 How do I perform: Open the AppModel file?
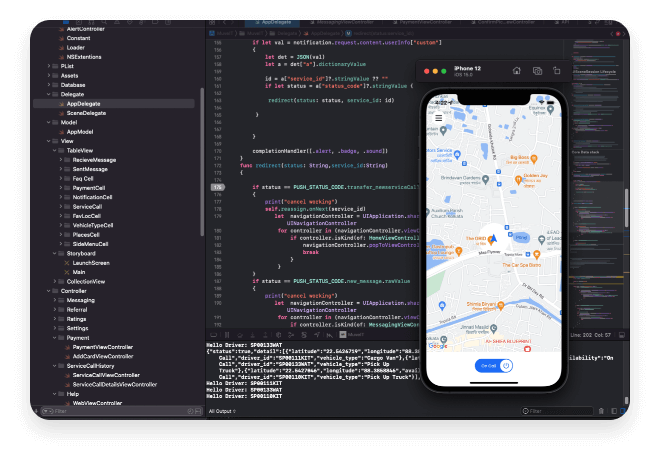click(x=80, y=132)
